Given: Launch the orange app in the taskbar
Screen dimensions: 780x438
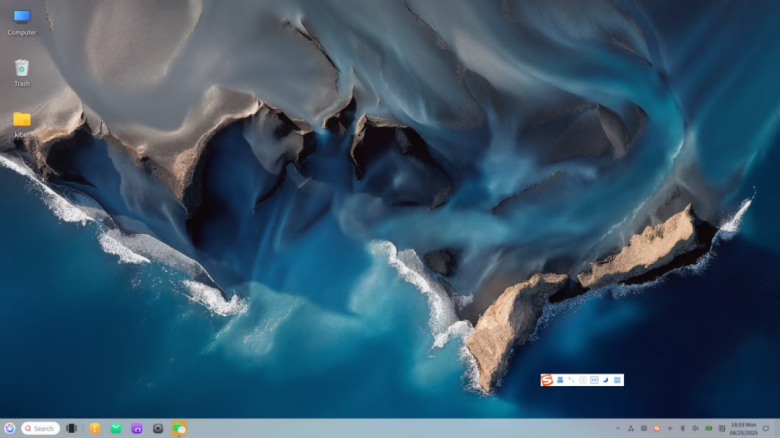Looking at the screenshot, I should click(x=94, y=428).
